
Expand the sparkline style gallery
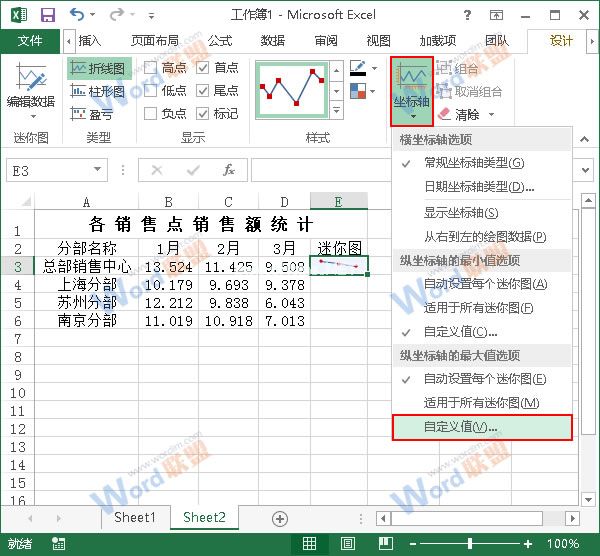(x=336, y=111)
